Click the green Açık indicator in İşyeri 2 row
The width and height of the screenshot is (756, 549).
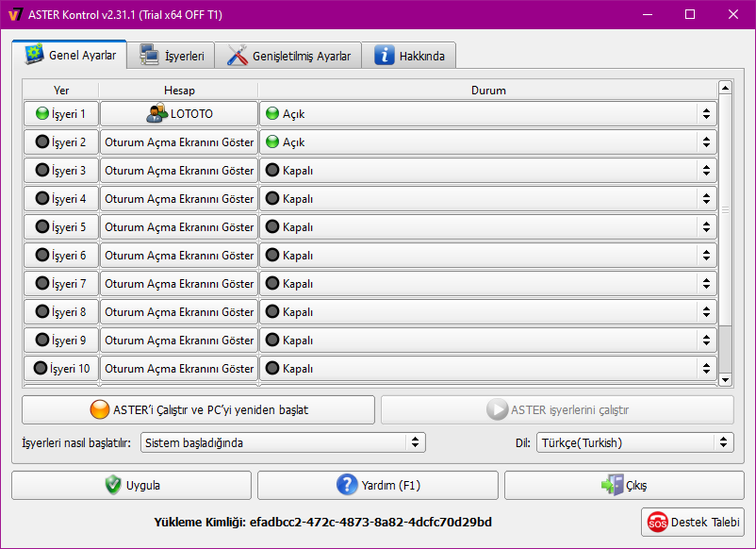(x=272, y=141)
